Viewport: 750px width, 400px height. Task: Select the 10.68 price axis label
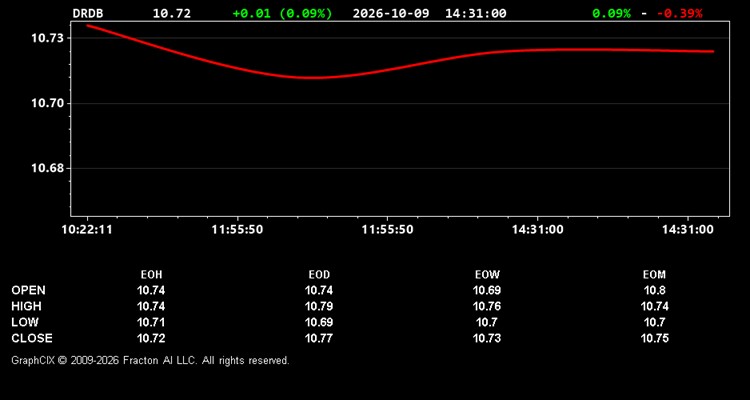coord(47,168)
